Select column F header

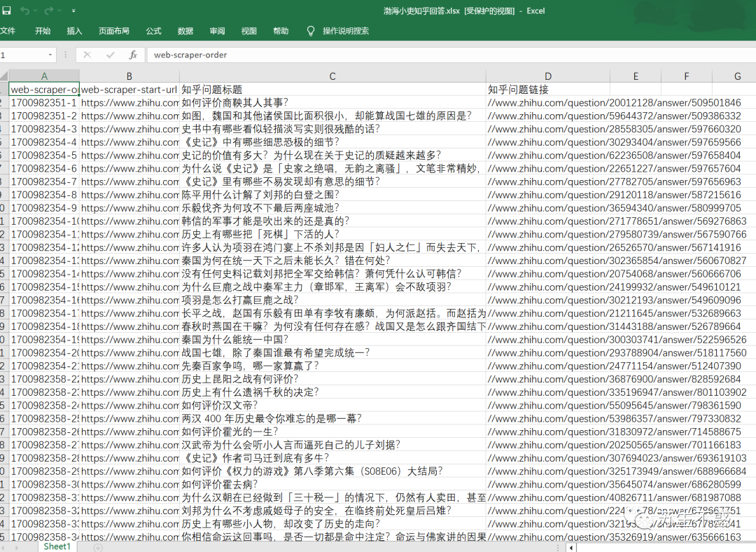(687, 76)
